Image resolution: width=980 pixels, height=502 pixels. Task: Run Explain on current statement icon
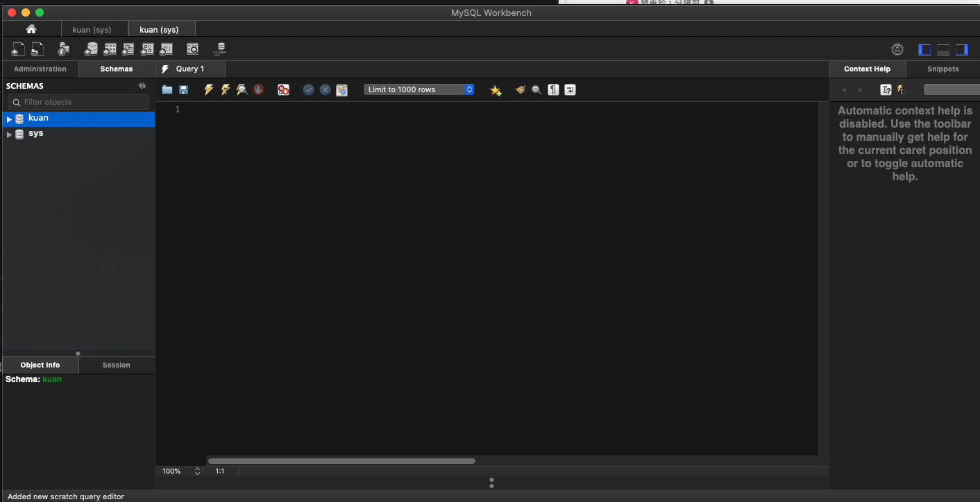(242, 89)
